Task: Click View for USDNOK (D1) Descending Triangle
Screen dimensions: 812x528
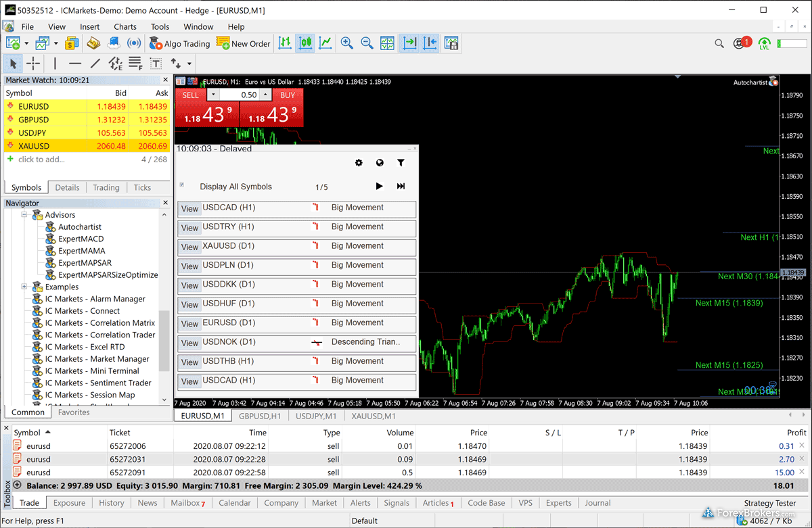Action: pos(189,343)
